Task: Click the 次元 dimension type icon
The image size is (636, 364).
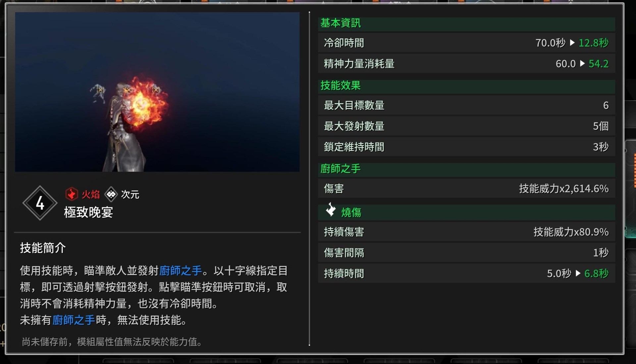Action: (111, 194)
